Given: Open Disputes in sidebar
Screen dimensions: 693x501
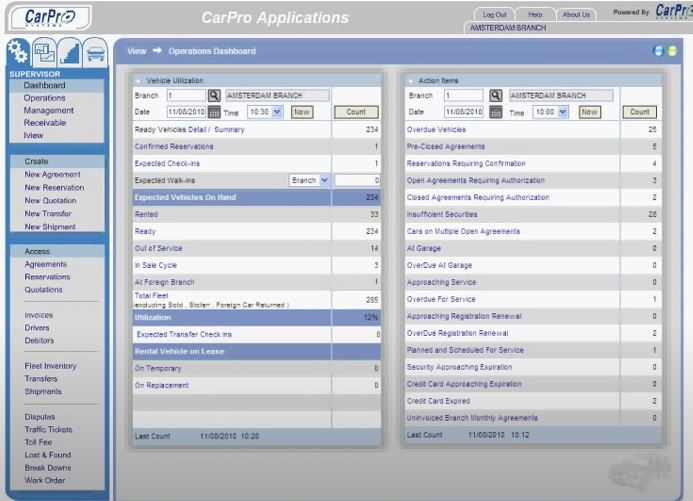Looking at the screenshot, I should [40, 417].
